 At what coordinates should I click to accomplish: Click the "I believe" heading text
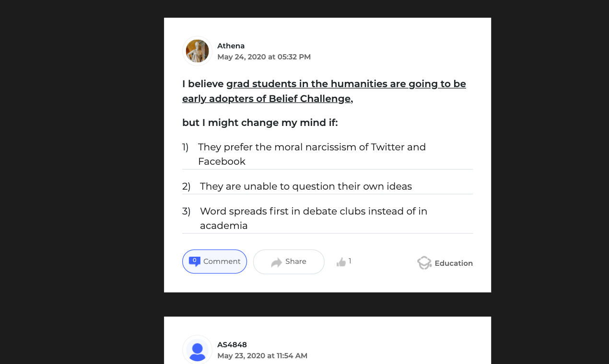(x=203, y=84)
